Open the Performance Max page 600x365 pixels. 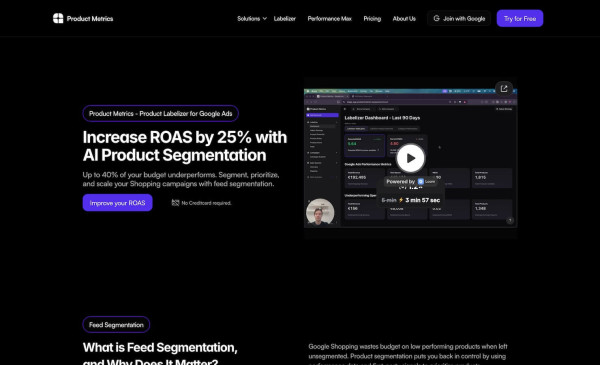coord(329,18)
